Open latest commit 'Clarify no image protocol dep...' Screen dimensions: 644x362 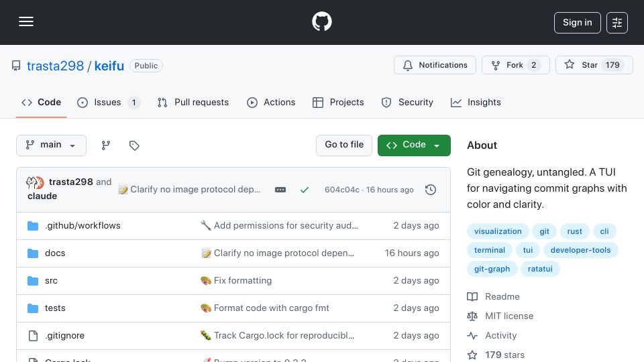click(195, 190)
